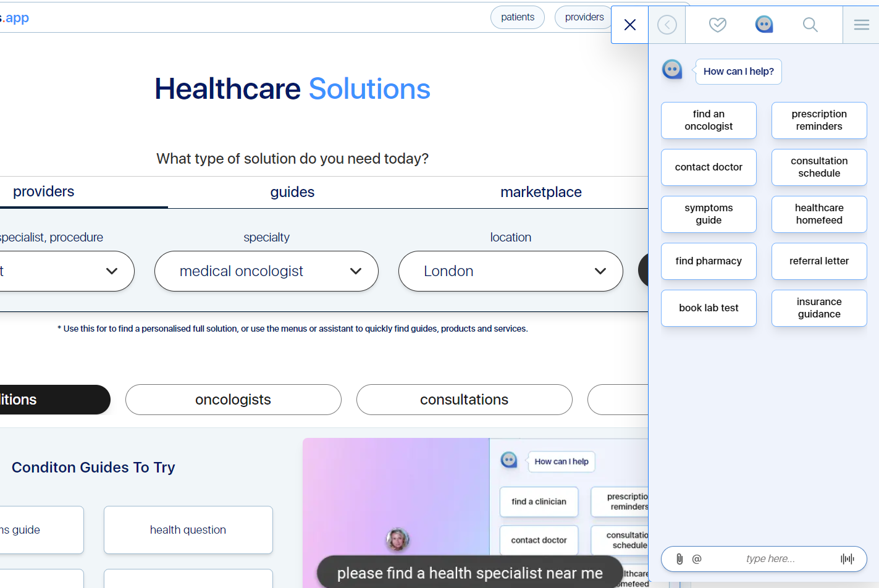Viewport: 879px width, 588px height.
Task: Open the partially visible ns guide card
Action: 41,530
